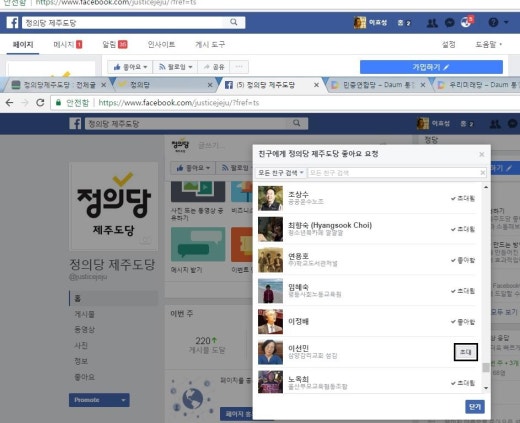
Task: Click the browser back arrow
Action: click(x=9, y=103)
